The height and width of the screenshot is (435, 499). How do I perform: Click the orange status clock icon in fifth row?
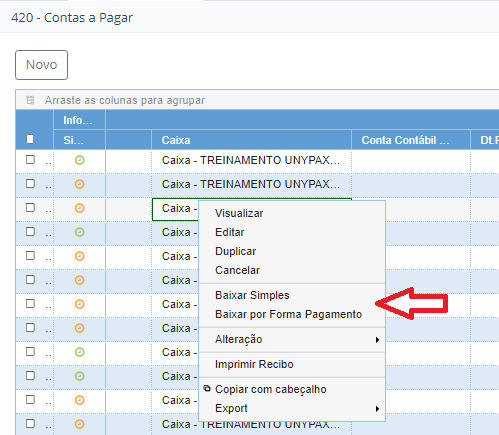(79, 256)
